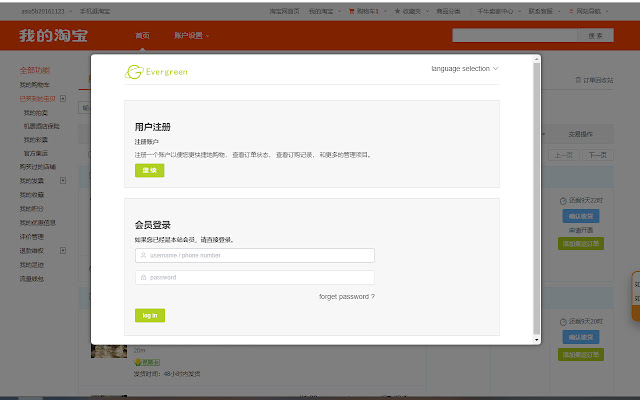The image size is (640, 400).
Task: Click the lock icon in the password field
Action: pyautogui.click(x=143, y=278)
